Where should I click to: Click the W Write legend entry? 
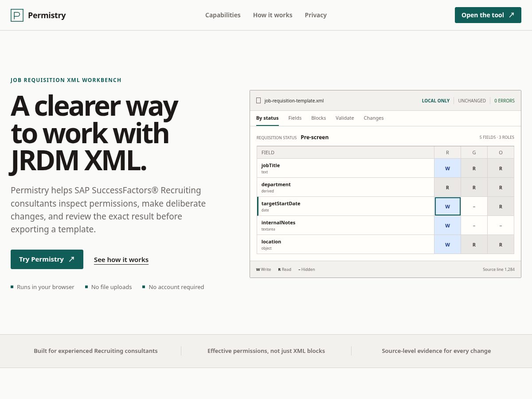[263, 269]
